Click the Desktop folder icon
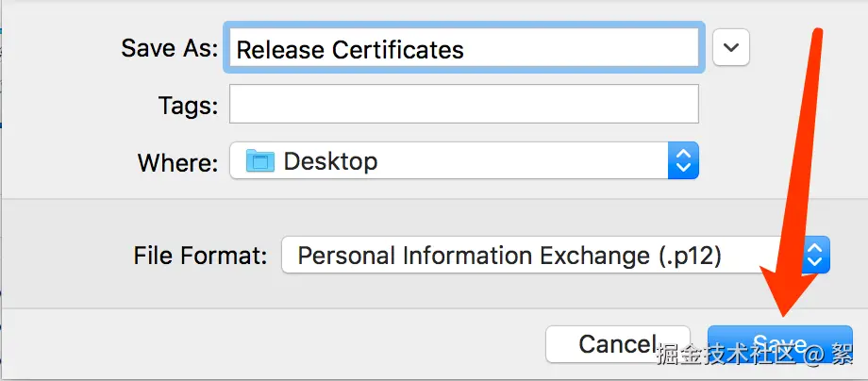 point(259,161)
